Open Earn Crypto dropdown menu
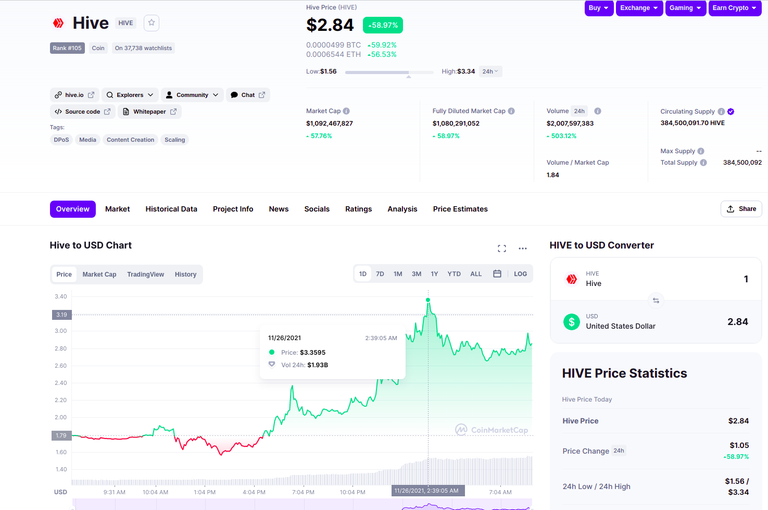 pos(735,8)
